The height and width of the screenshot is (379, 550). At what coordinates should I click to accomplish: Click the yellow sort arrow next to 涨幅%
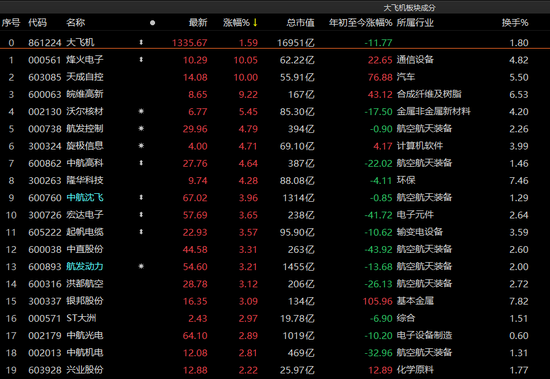[255, 22]
